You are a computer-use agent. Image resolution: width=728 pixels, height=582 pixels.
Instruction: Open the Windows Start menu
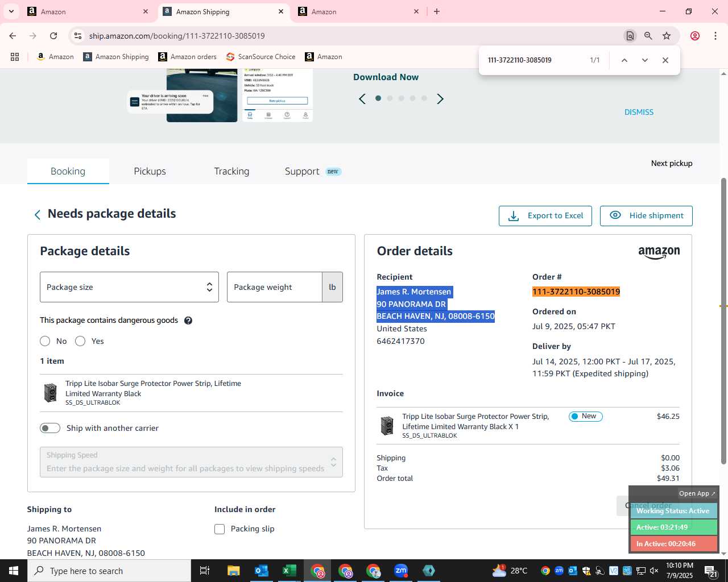[14, 571]
